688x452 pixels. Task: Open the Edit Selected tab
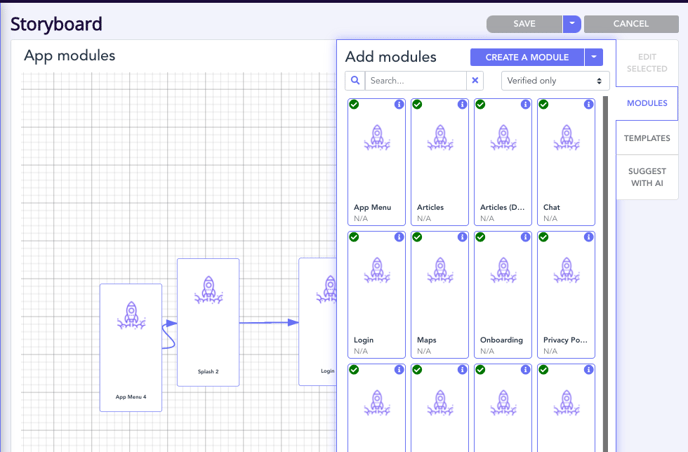(647, 63)
